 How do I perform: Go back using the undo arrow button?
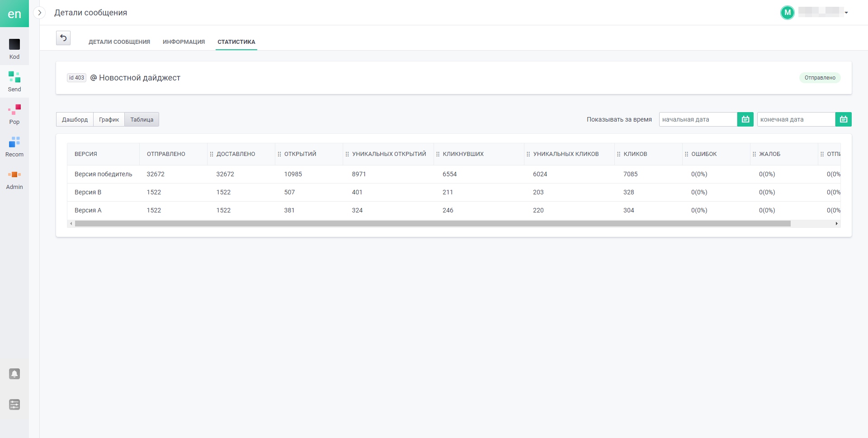coord(63,38)
